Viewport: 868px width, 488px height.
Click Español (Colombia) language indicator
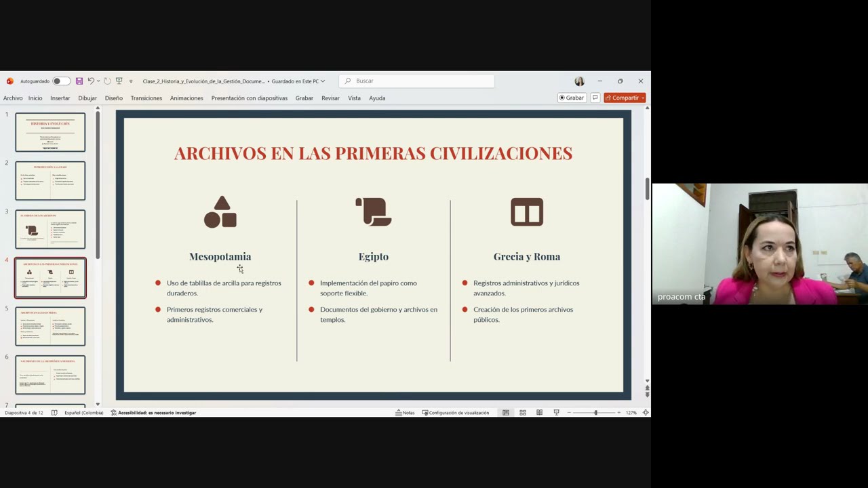(84, 413)
